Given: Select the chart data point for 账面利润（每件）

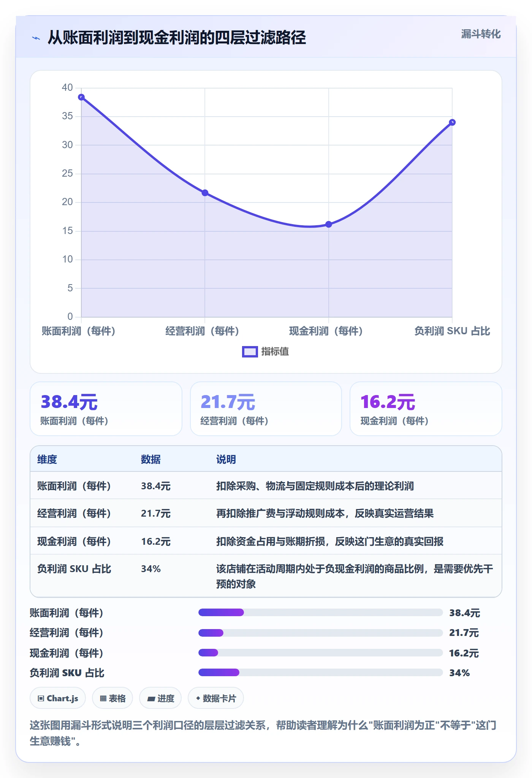Looking at the screenshot, I should click(81, 97).
